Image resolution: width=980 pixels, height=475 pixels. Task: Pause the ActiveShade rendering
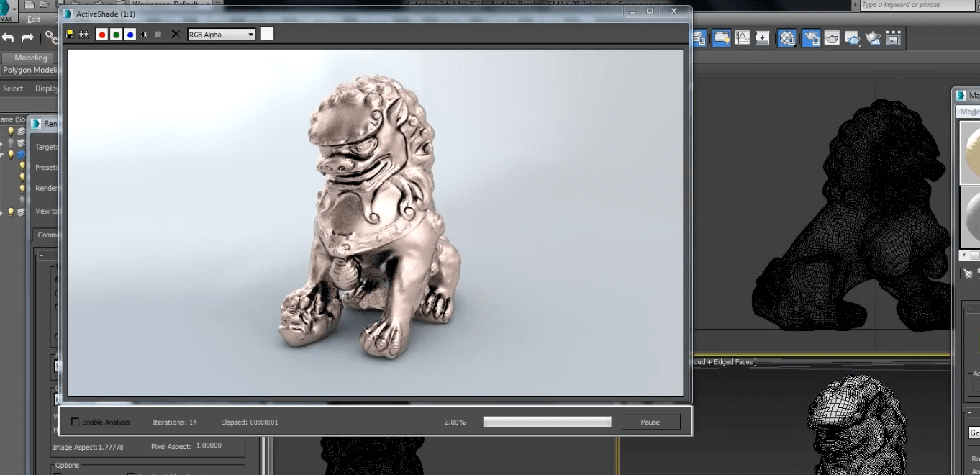[x=650, y=422]
